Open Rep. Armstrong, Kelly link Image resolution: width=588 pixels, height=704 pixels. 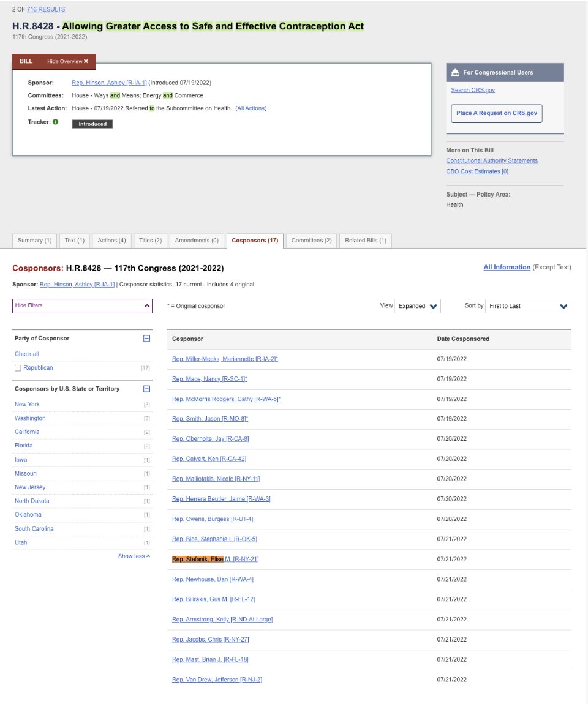222,620
